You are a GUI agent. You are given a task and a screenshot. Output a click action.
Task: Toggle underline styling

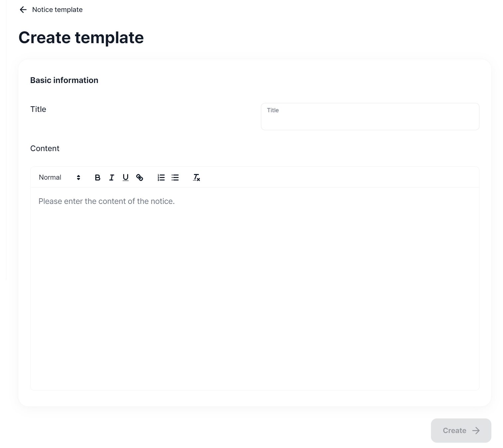point(125,177)
